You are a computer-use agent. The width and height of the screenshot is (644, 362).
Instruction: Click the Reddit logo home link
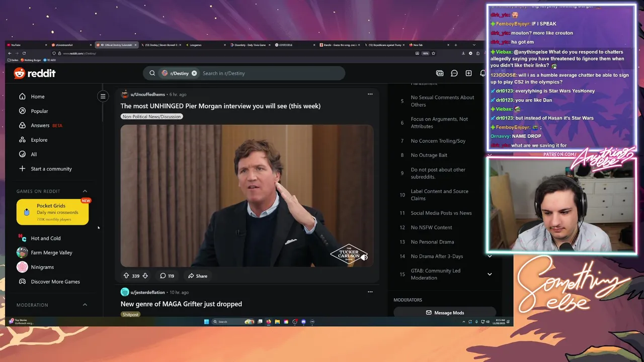click(34, 73)
